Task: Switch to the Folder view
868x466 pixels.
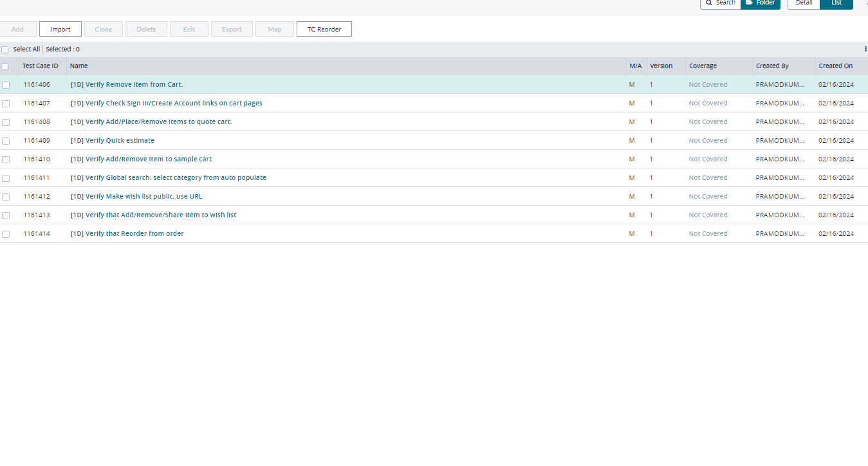Action: click(761, 3)
